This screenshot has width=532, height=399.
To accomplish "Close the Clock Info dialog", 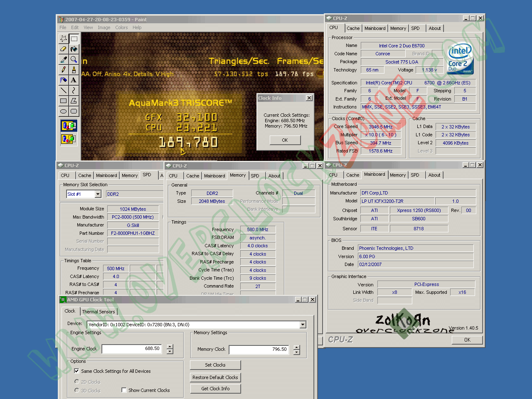I will point(309,98).
